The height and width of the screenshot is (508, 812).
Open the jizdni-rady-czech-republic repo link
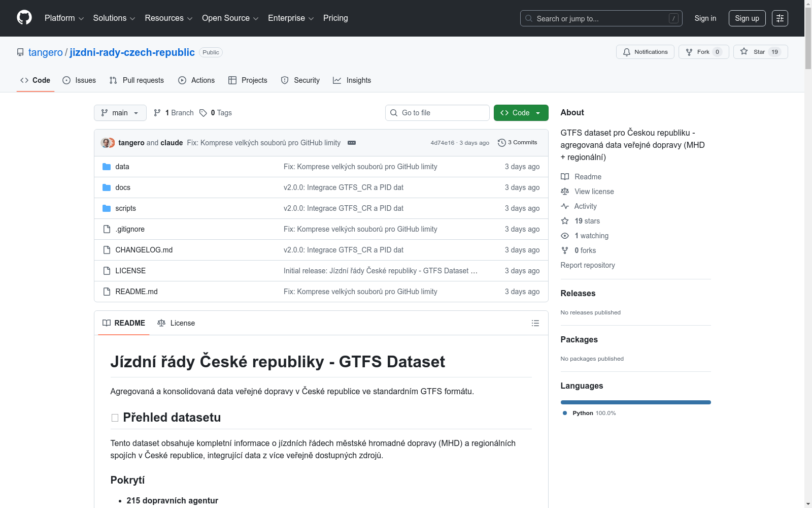coord(132,52)
